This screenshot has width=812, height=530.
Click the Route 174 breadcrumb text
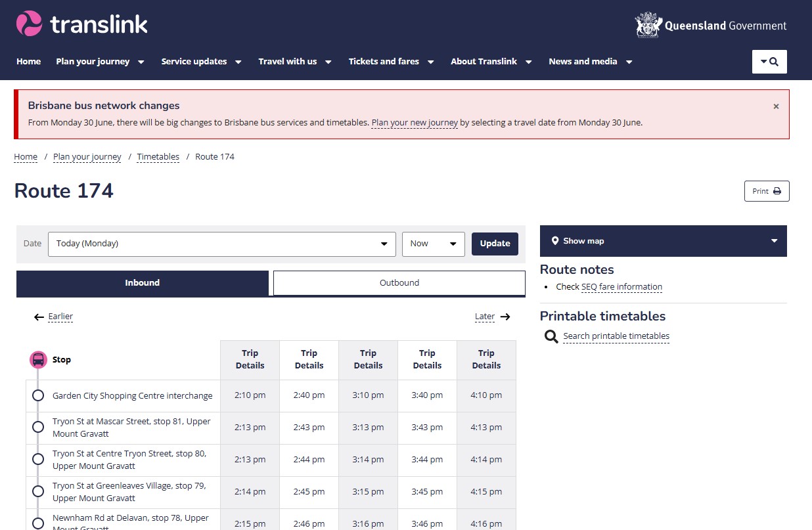pos(215,157)
